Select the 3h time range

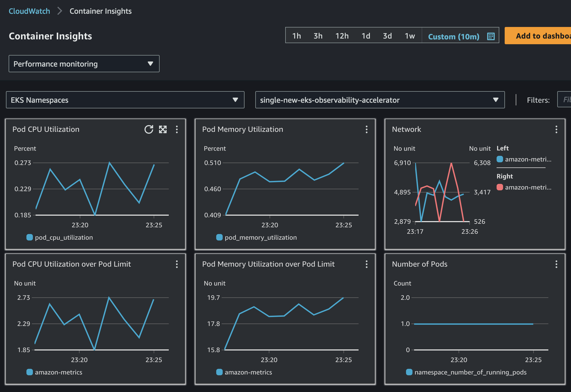[318, 36]
